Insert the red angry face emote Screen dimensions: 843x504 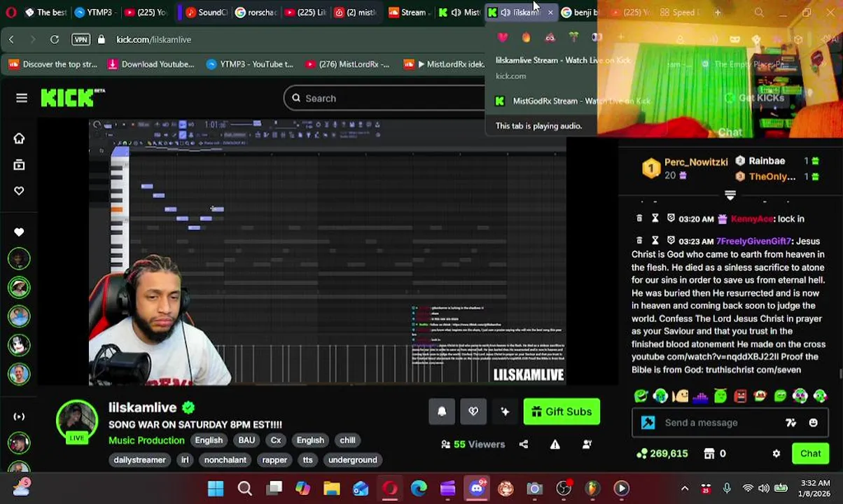(x=741, y=396)
